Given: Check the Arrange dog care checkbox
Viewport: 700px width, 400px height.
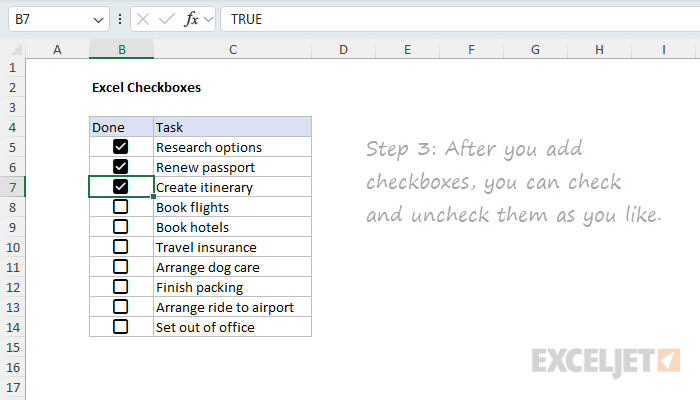Looking at the screenshot, I should [121, 267].
